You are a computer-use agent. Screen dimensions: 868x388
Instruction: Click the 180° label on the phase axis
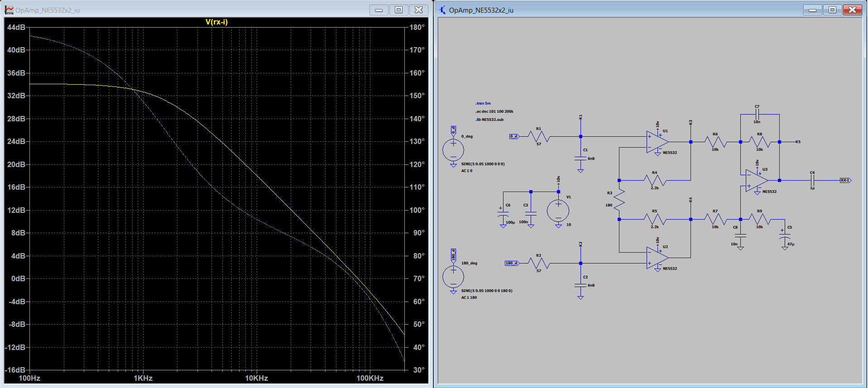click(x=417, y=27)
